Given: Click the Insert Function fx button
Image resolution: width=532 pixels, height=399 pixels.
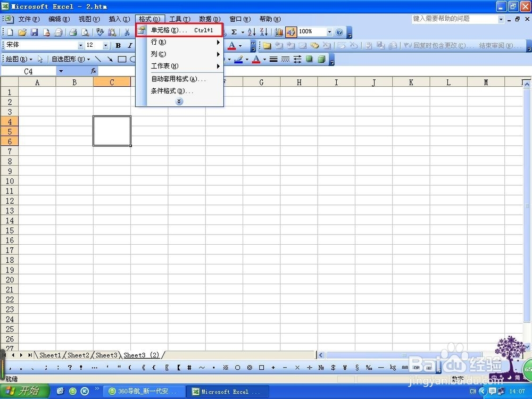Looking at the screenshot, I should click(x=94, y=71).
